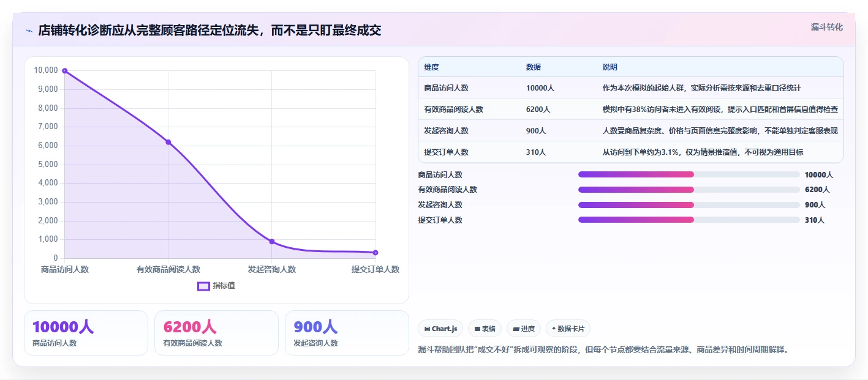Click the 说明 table column header
The width and height of the screenshot is (868, 380).
point(610,67)
